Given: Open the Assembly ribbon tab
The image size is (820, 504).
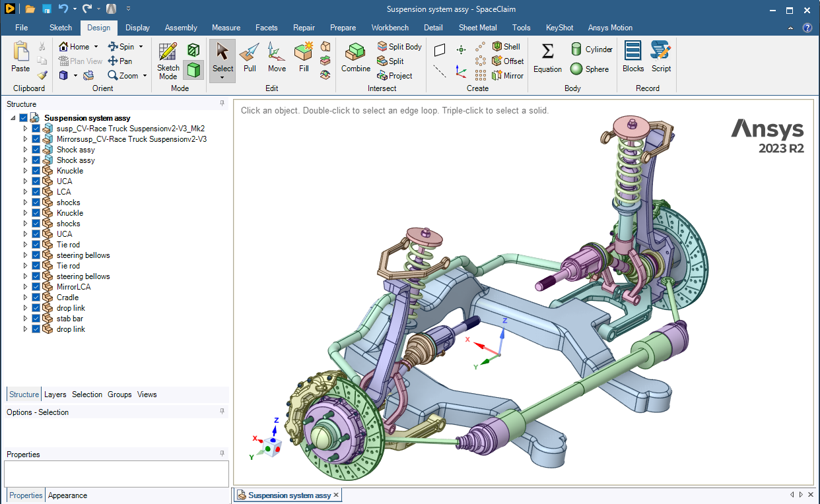Looking at the screenshot, I should (x=181, y=28).
